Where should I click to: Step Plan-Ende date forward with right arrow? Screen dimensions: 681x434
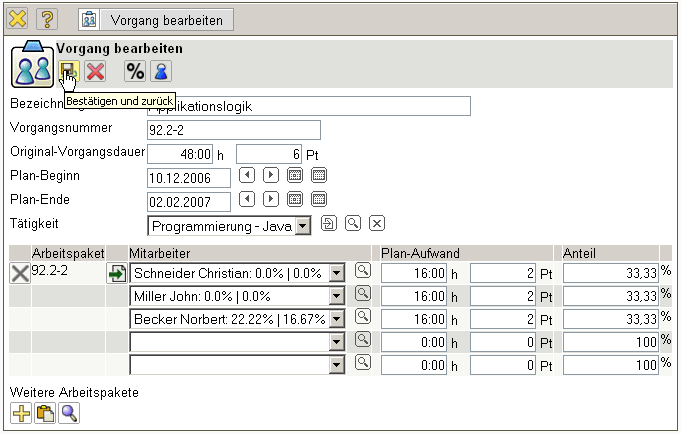coord(271,200)
